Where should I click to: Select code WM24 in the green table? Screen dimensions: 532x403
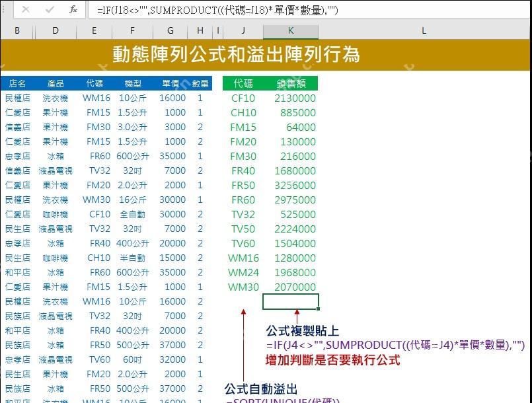pyautogui.click(x=243, y=273)
